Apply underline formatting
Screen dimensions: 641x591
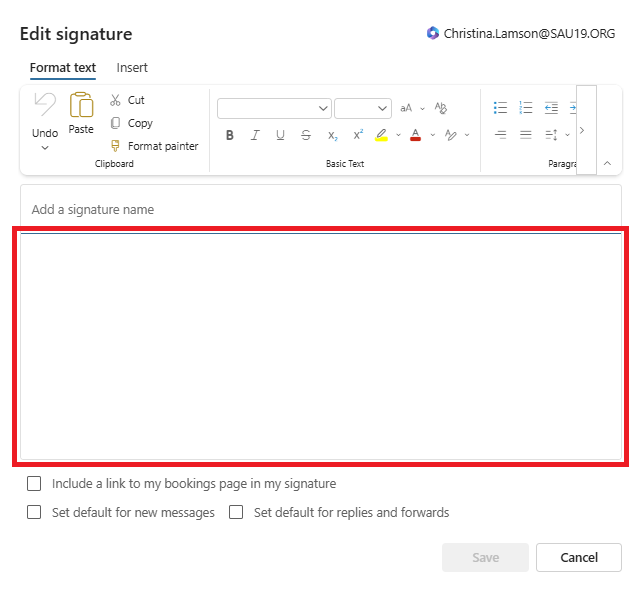coord(280,135)
